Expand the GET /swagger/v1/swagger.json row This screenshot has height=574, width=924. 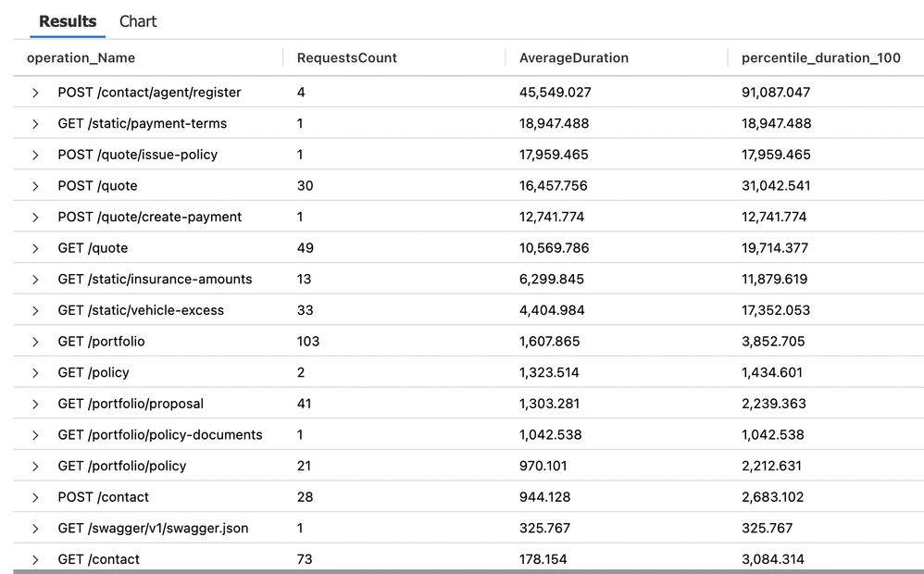click(35, 528)
